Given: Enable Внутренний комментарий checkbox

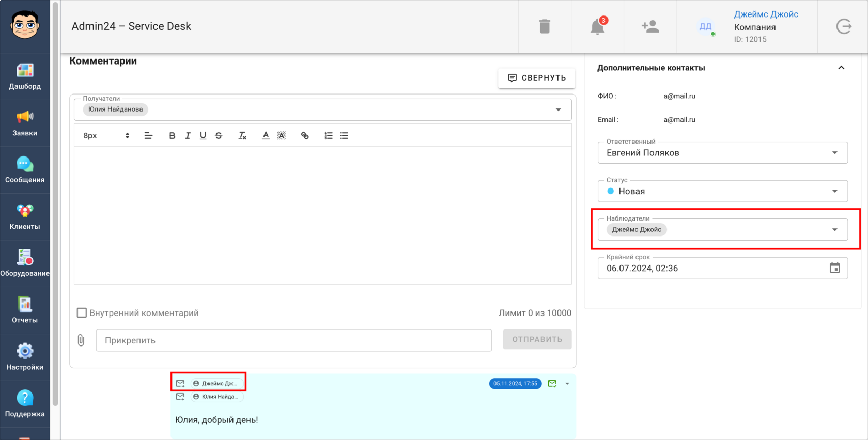Looking at the screenshot, I should point(82,312).
